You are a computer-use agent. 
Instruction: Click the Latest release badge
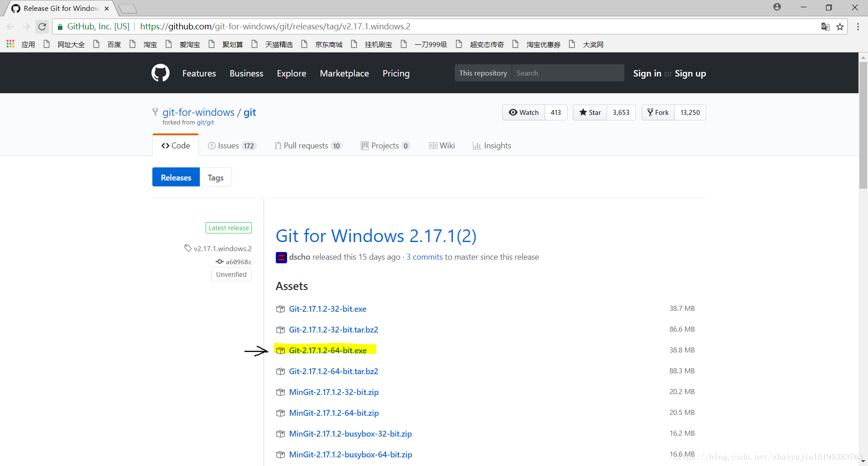229,228
